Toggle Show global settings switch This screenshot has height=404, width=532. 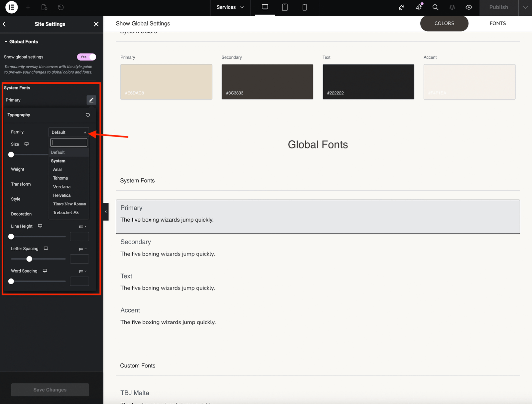pos(87,57)
